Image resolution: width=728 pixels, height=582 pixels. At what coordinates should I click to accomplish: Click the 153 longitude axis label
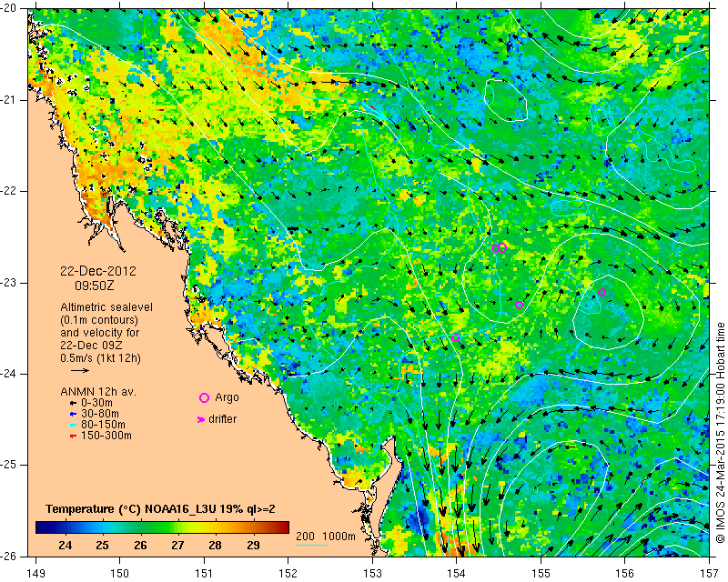tap(372, 574)
